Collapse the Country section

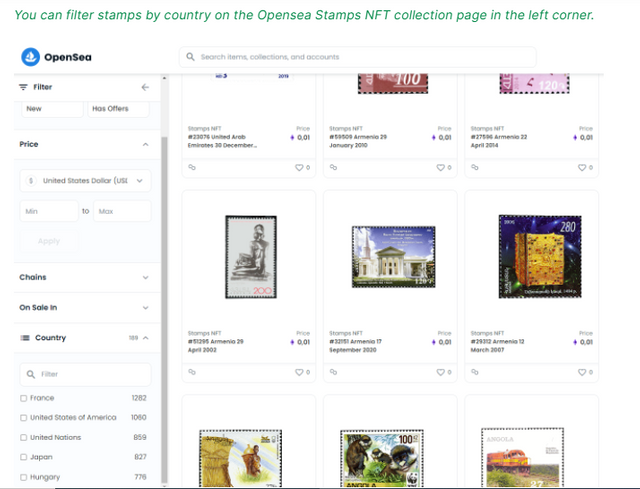click(146, 338)
